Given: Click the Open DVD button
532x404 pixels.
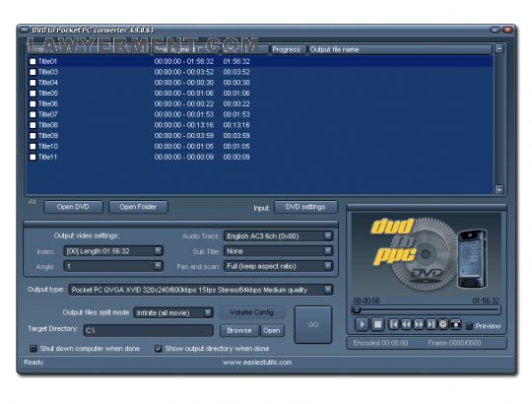Looking at the screenshot, I should pyautogui.click(x=73, y=207).
